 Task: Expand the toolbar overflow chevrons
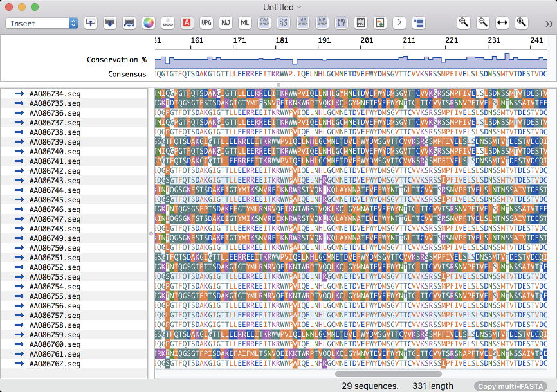click(x=549, y=24)
